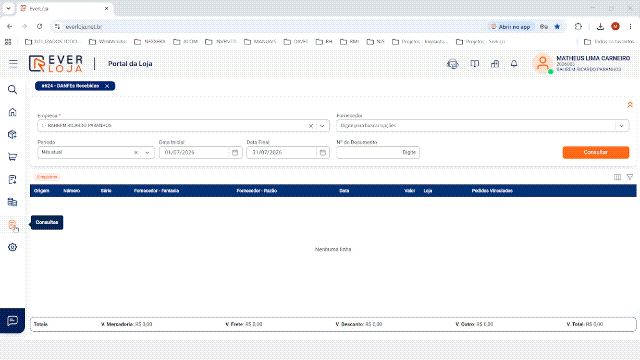Click the orange Consultar button

[596, 152]
